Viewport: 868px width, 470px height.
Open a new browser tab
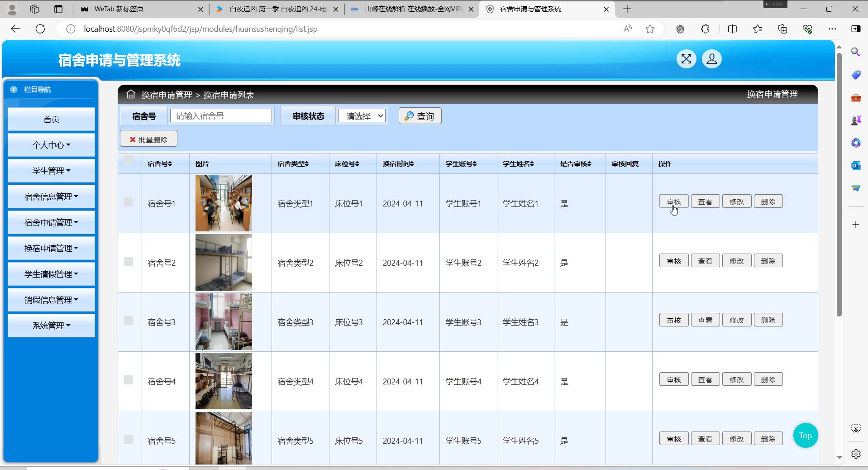point(627,9)
